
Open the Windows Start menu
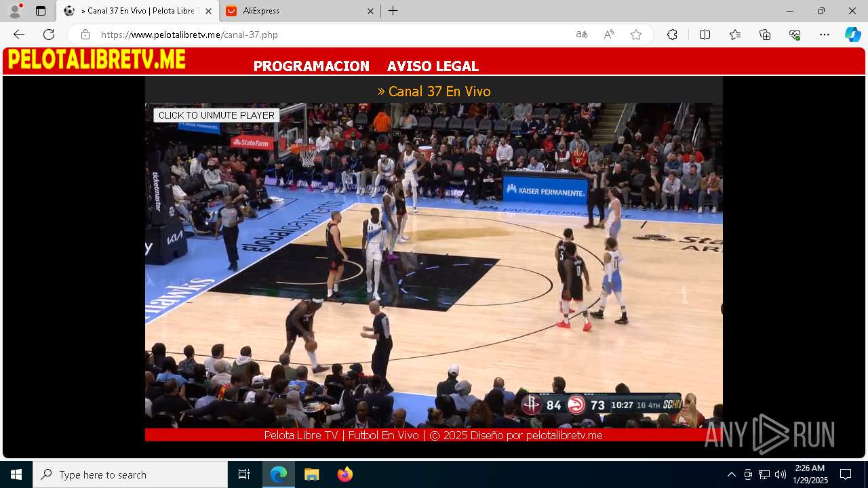coord(16,474)
